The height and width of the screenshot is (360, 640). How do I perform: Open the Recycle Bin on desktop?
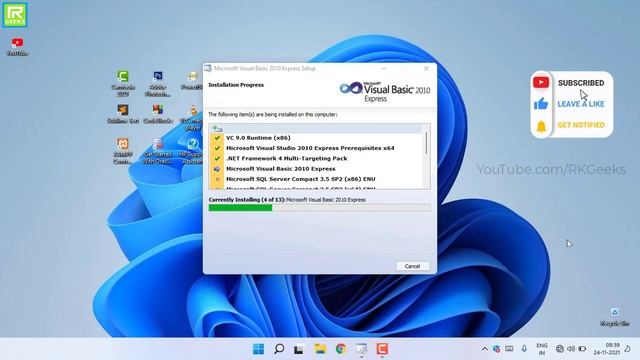tap(615, 317)
